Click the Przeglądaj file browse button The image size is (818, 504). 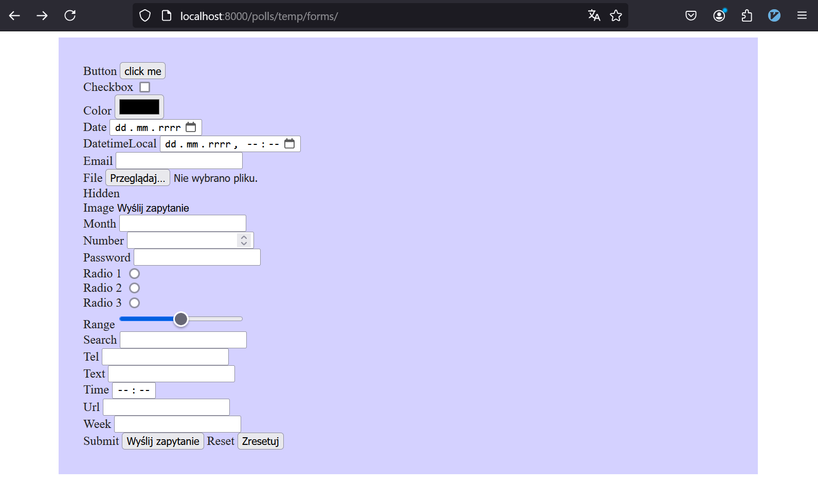point(138,178)
